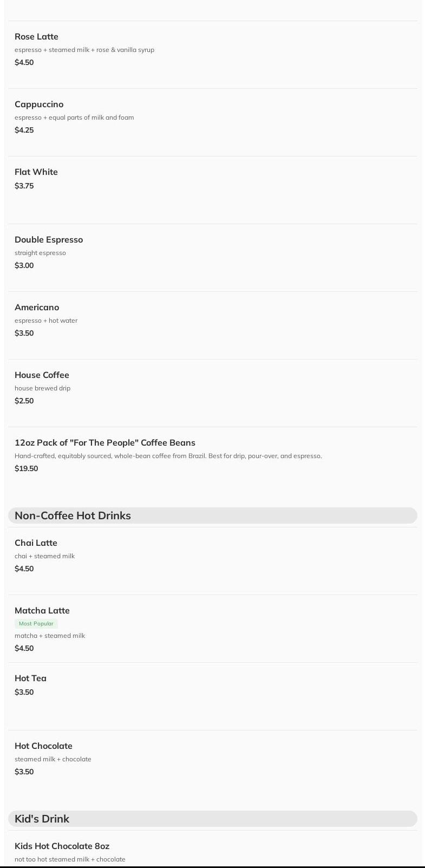Image resolution: width=425 pixels, height=868 pixels.
Task: Open the Rose Latte menu item
Action: (36, 37)
